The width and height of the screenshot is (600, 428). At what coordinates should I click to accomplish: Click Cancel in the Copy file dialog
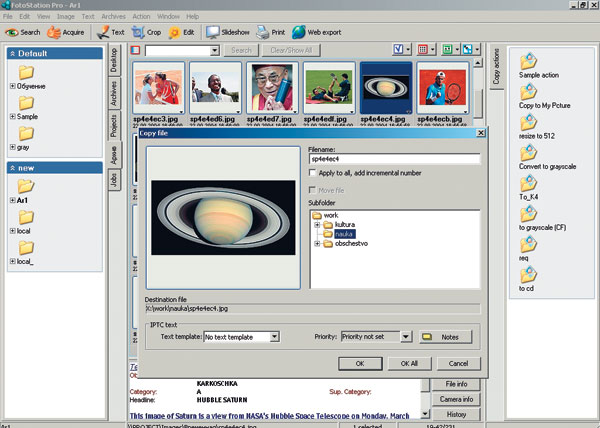pyautogui.click(x=458, y=363)
